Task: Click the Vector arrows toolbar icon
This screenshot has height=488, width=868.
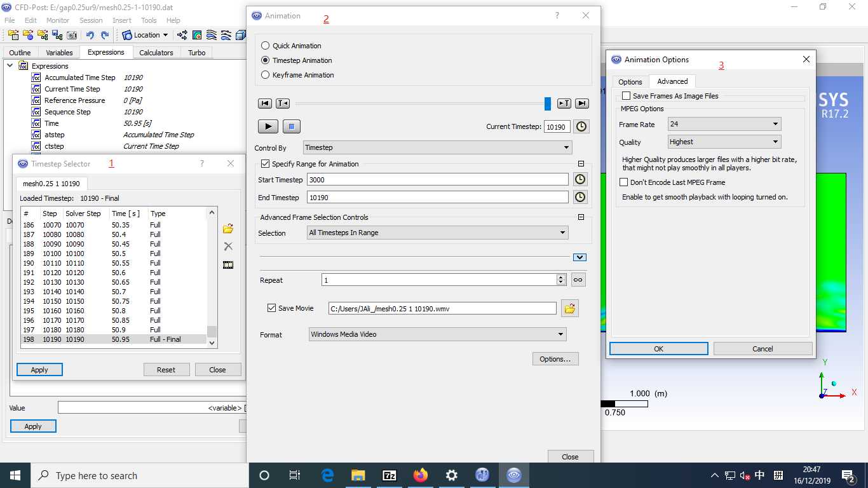Action: tap(182, 35)
